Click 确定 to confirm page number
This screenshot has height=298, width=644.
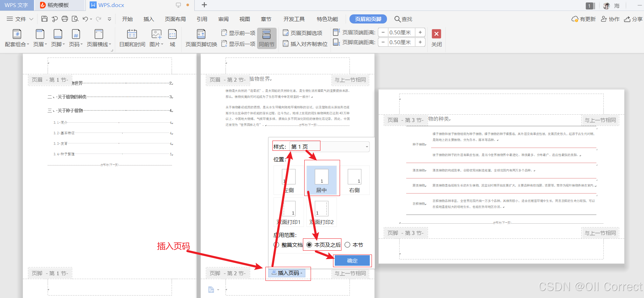point(352,260)
